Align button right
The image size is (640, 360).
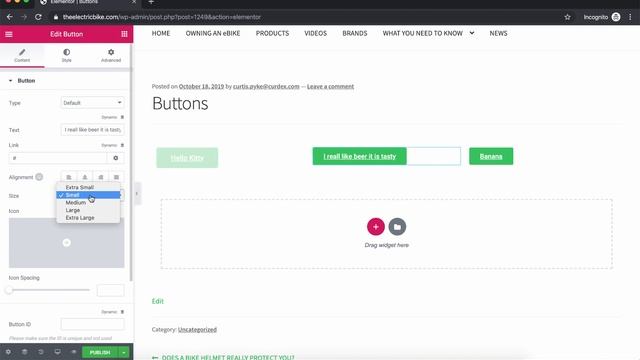tap(100, 177)
